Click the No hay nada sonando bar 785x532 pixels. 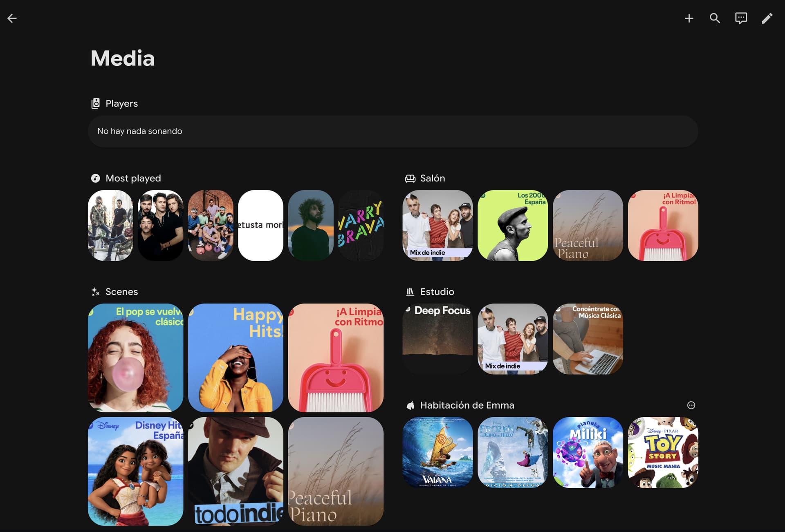tap(392, 131)
